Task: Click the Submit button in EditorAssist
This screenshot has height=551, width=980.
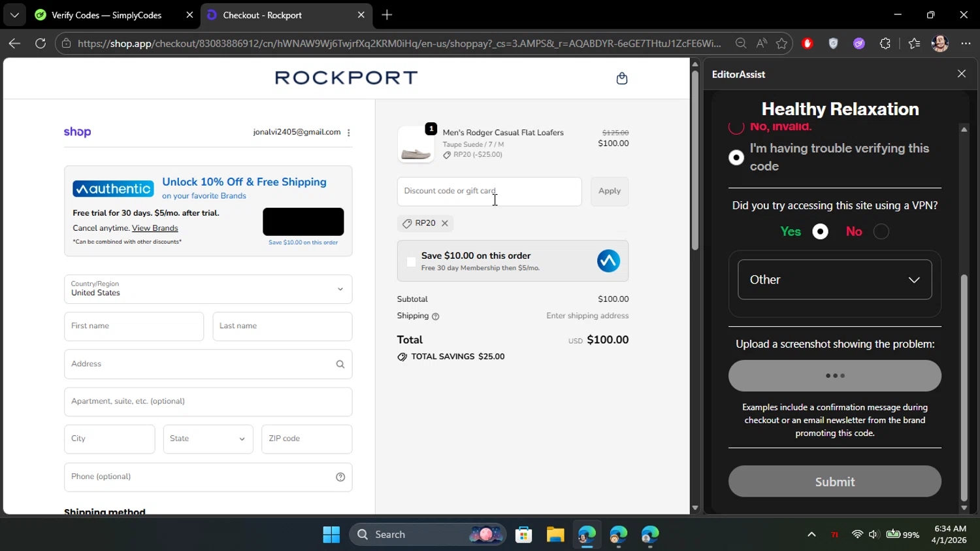Action: pos(835,482)
